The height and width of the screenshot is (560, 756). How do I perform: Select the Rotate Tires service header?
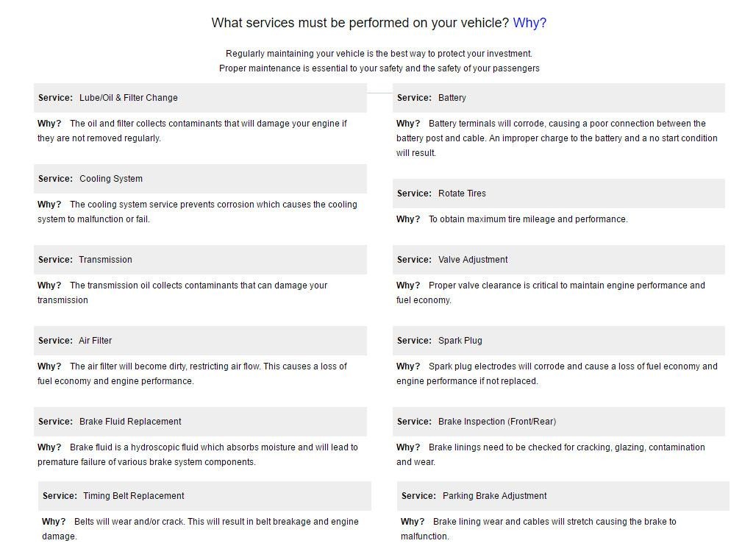tap(559, 194)
